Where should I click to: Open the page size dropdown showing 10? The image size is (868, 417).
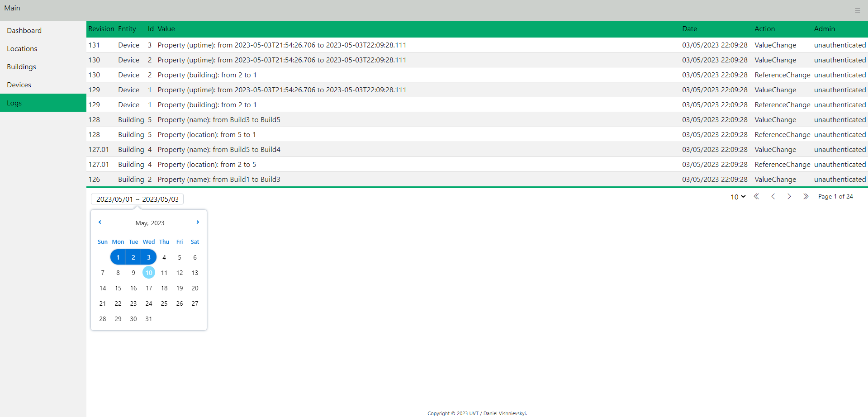click(x=737, y=196)
